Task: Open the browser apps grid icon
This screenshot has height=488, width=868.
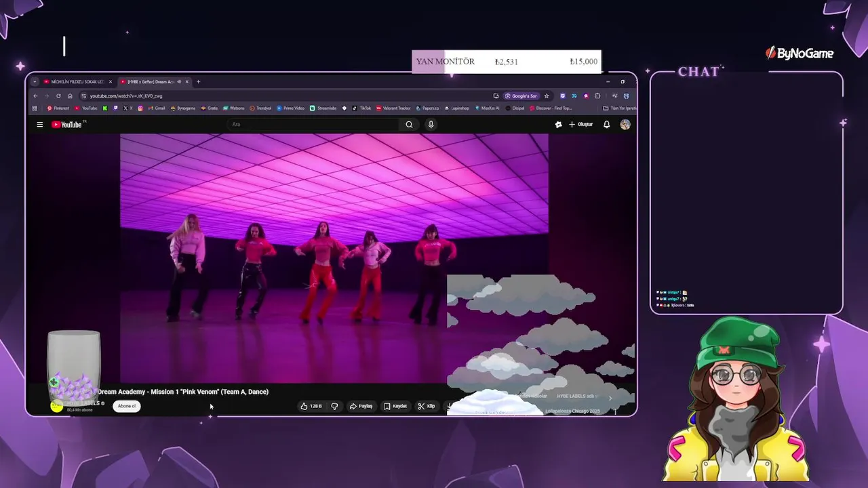Action: tap(35, 108)
